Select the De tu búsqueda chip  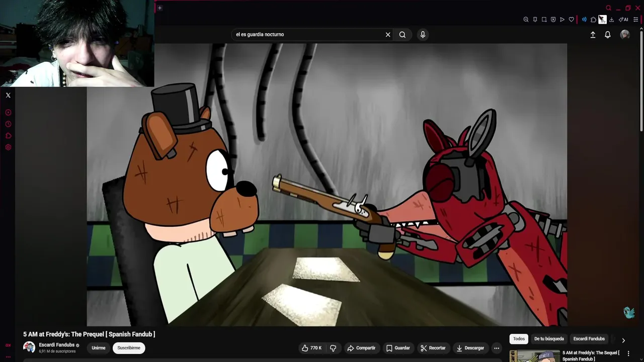(x=549, y=339)
